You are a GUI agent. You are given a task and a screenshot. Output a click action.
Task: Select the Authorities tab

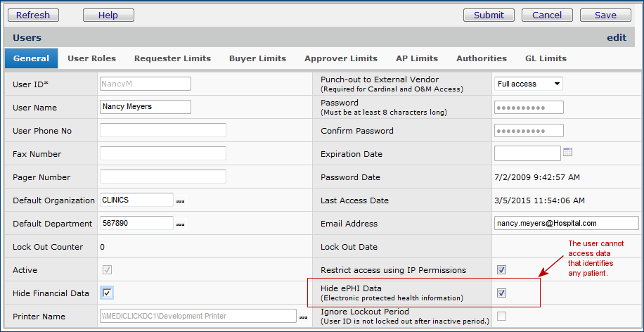pyautogui.click(x=482, y=58)
